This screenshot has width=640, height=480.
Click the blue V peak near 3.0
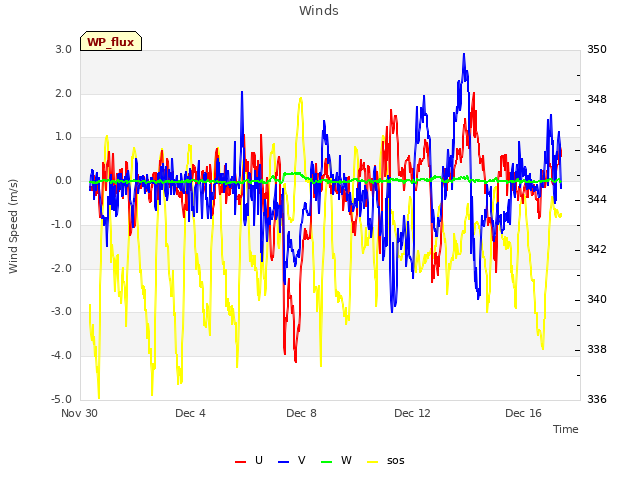[x=464, y=54]
